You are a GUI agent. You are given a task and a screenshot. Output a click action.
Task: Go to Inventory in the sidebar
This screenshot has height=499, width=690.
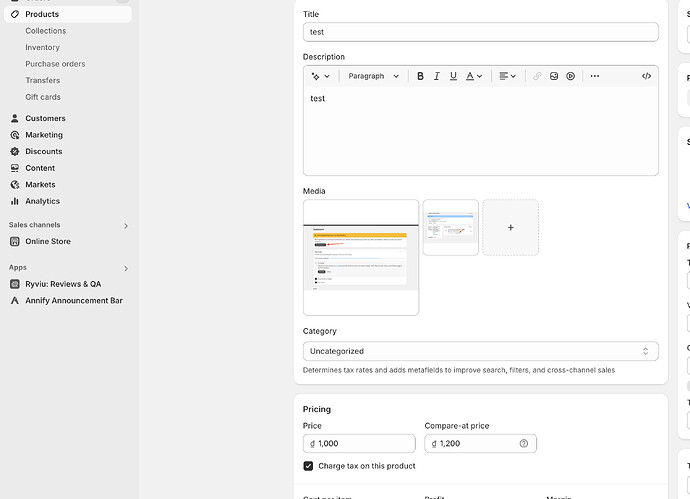coord(42,47)
